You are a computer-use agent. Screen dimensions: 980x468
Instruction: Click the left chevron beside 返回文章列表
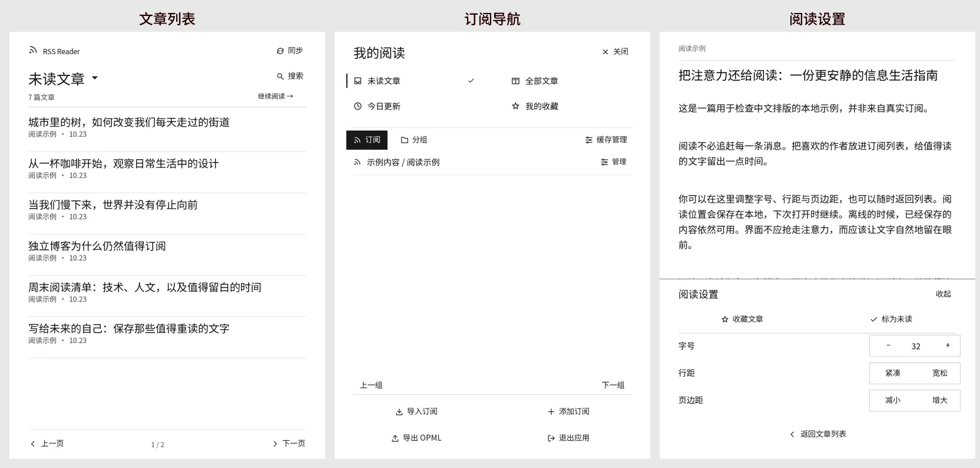(x=792, y=434)
